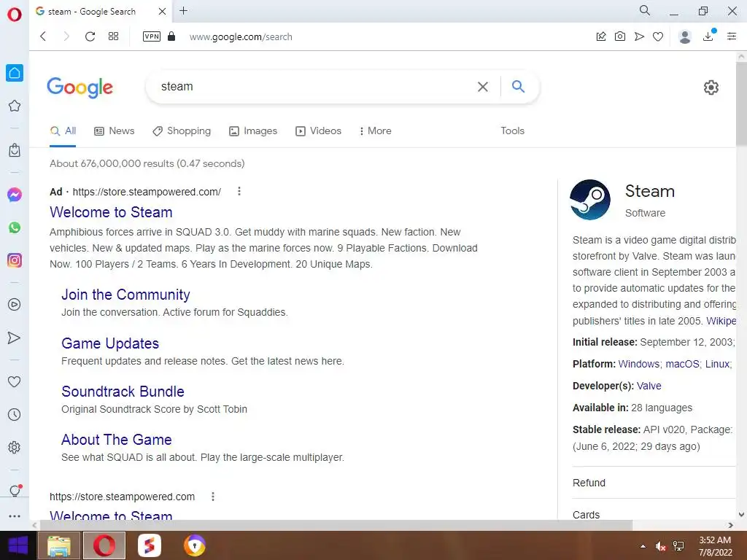
Task: Open ad options three-dot menu
Action: click(x=239, y=191)
